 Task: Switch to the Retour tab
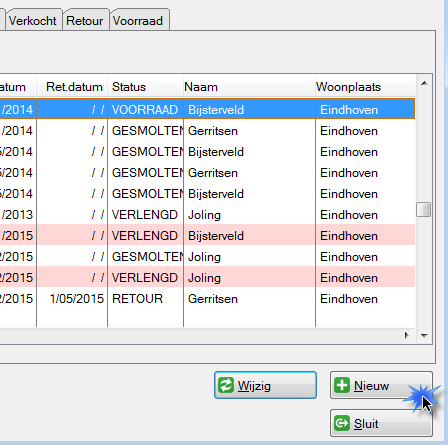coord(86,20)
